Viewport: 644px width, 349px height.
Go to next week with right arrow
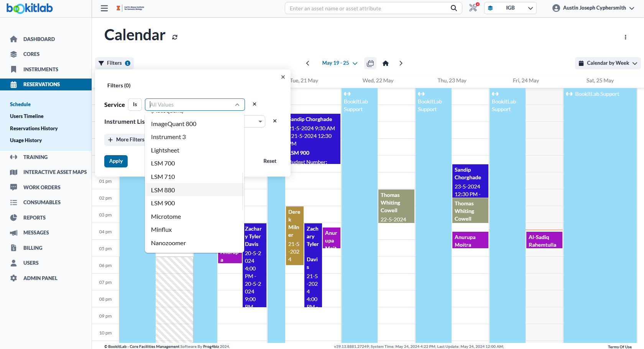pyautogui.click(x=401, y=63)
